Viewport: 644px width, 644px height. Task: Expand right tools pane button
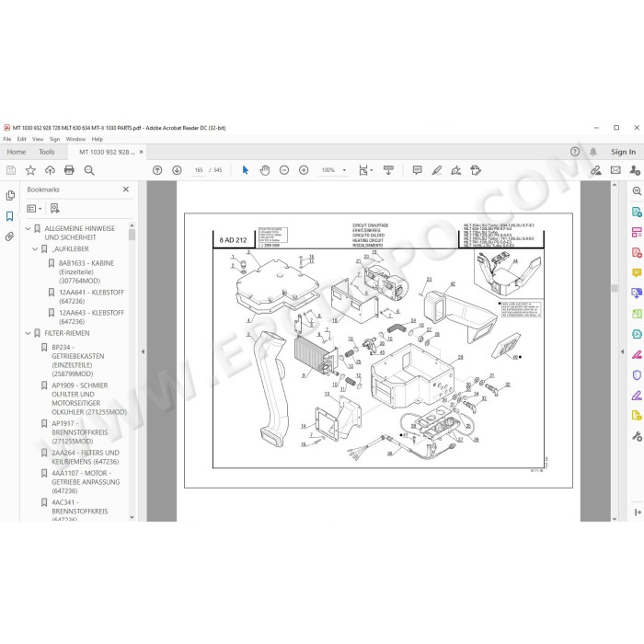(638, 512)
